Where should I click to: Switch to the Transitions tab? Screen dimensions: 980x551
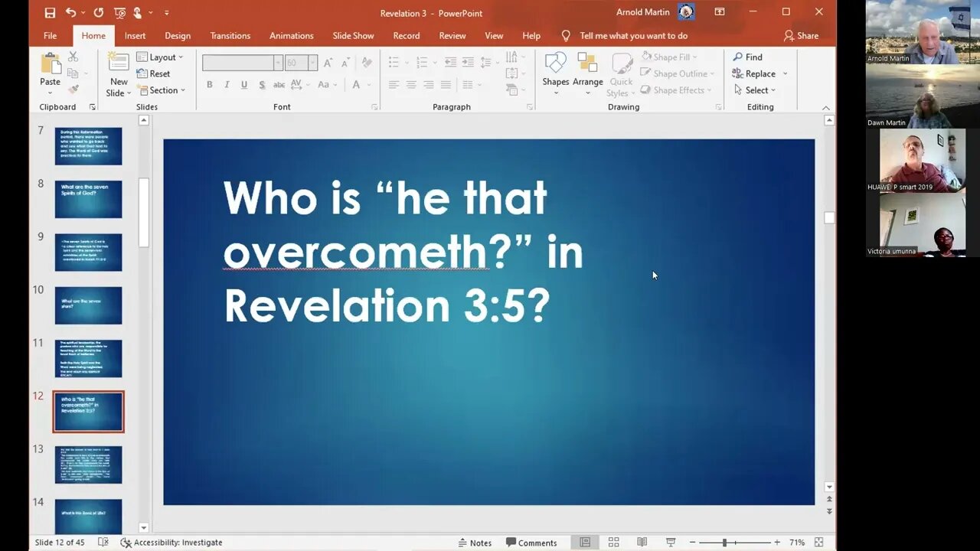pos(230,35)
